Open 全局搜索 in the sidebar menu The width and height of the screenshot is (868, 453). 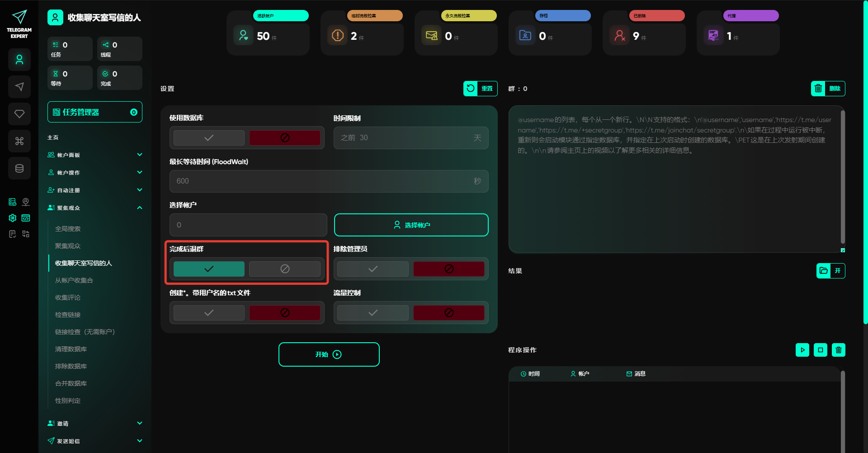(x=68, y=229)
